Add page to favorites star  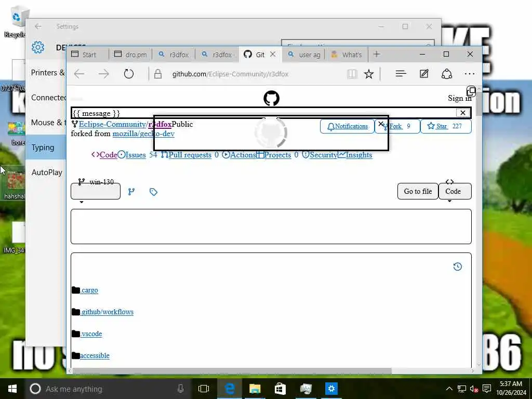pyautogui.click(x=369, y=74)
